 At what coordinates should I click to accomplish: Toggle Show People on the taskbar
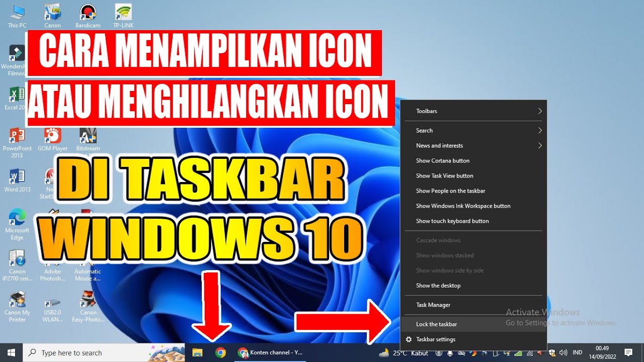tap(473, 191)
